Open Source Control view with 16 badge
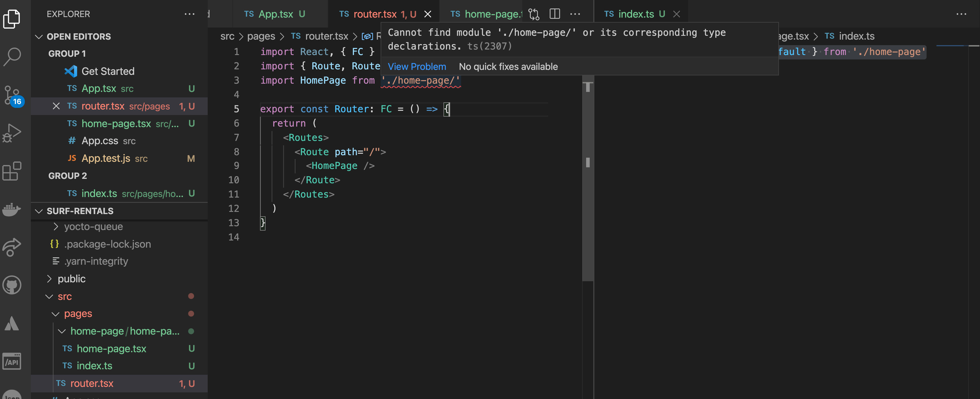The height and width of the screenshot is (399, 980). pyautogui.click(x=13, y=96)
